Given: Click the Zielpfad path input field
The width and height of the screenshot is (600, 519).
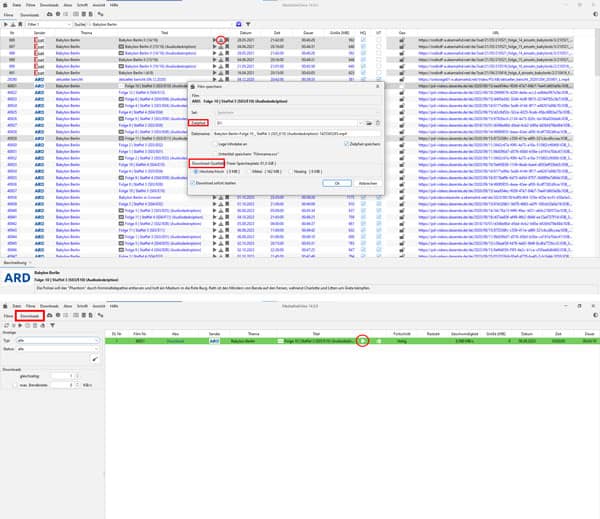Looking at the screenshot, I should coord(286,123).
